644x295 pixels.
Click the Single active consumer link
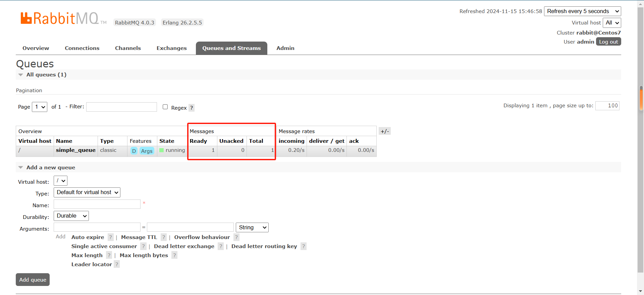pyautogui.click(x=104, y=246)
